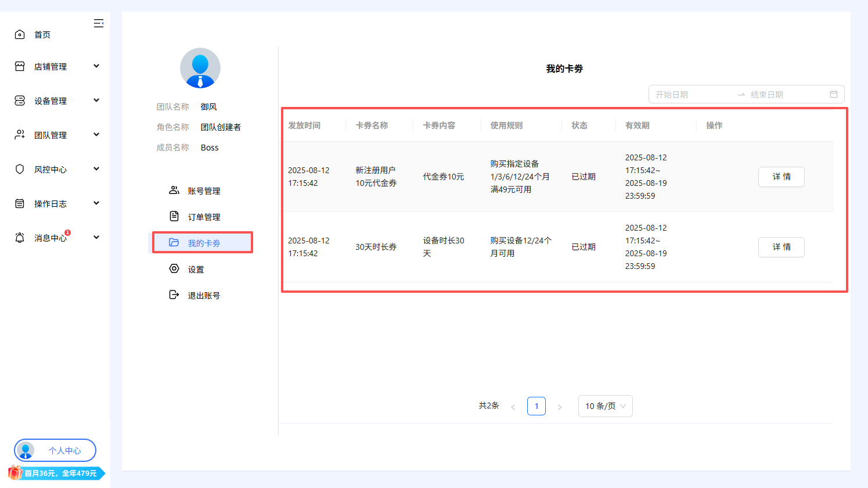Screen dimensions: 868x488
Task: Open the 设备管理 device icon
Action: [x=19, y=100]
